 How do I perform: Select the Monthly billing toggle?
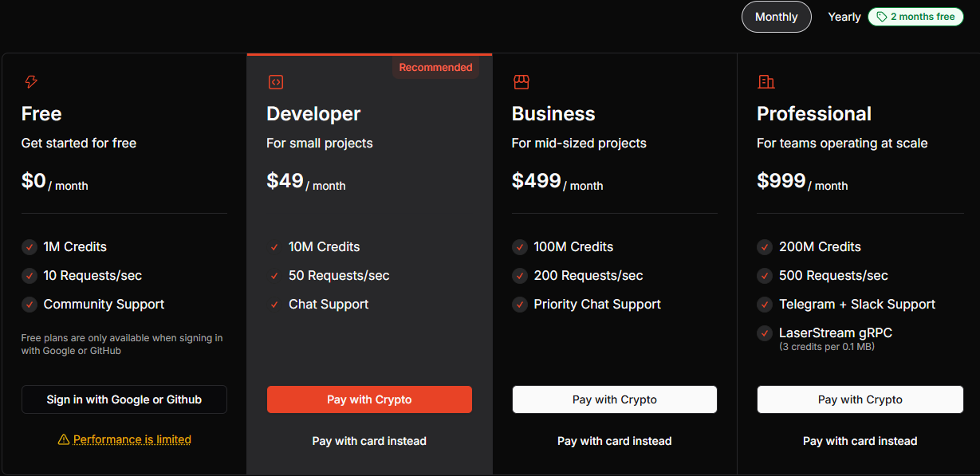776,17
